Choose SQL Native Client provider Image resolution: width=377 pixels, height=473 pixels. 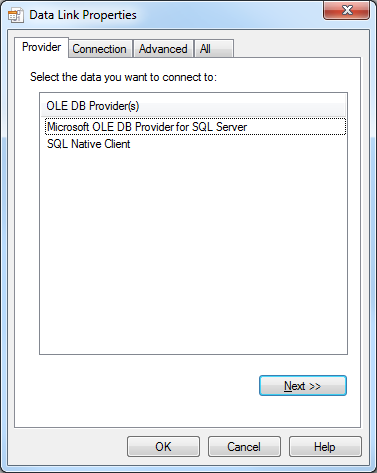click(x=89, y=144)
